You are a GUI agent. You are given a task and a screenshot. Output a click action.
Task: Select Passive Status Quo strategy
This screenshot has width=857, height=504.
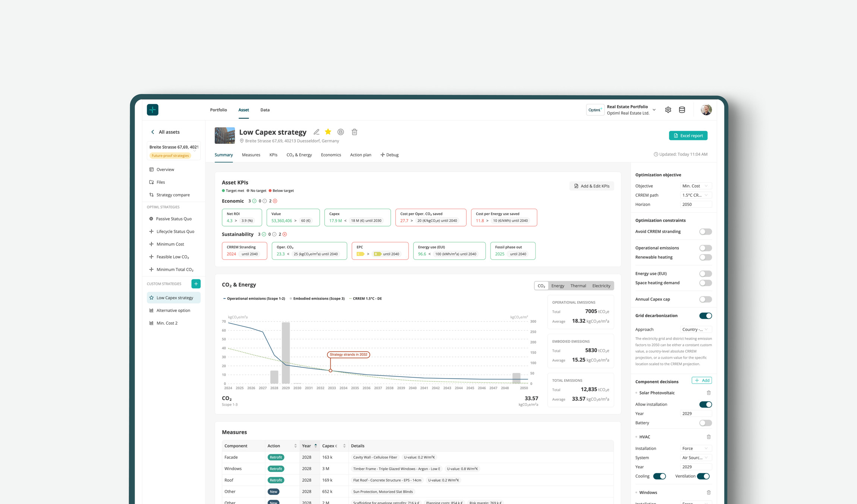pyautogui.click(x=174, y=219)
